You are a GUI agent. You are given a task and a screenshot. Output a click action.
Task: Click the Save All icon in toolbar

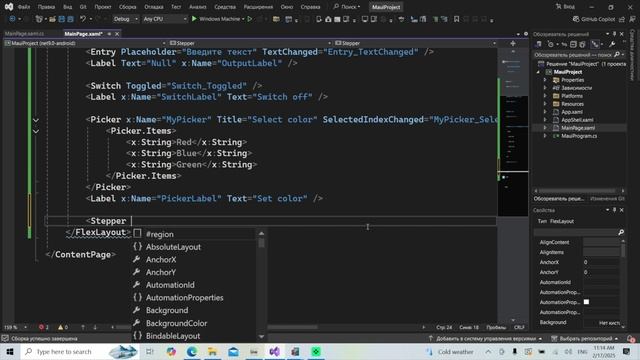[x=70, y=19]
